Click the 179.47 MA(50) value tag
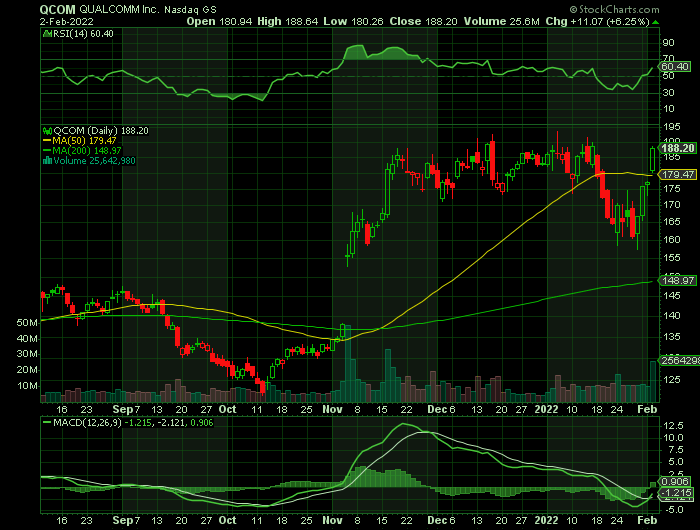This screenshot has height=530, width=700. (678, 175)
